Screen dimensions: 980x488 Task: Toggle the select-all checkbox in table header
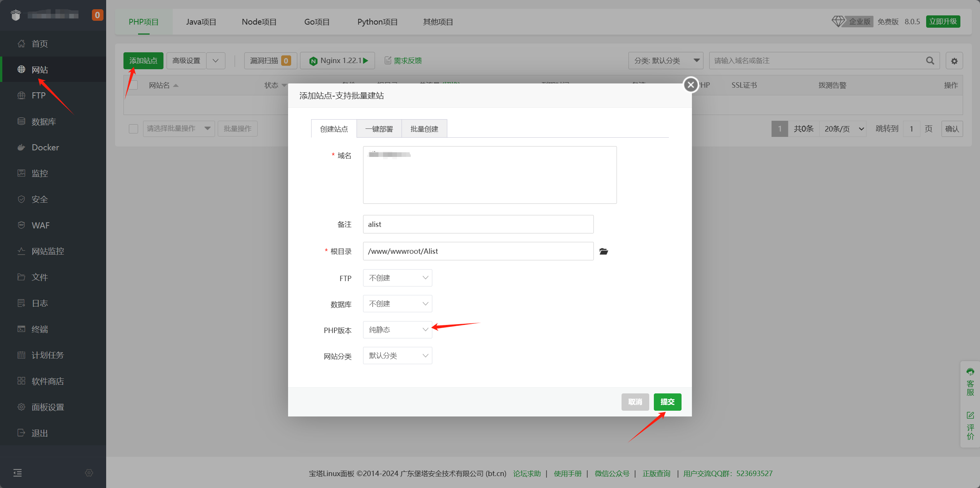click(x=133, y=85)
